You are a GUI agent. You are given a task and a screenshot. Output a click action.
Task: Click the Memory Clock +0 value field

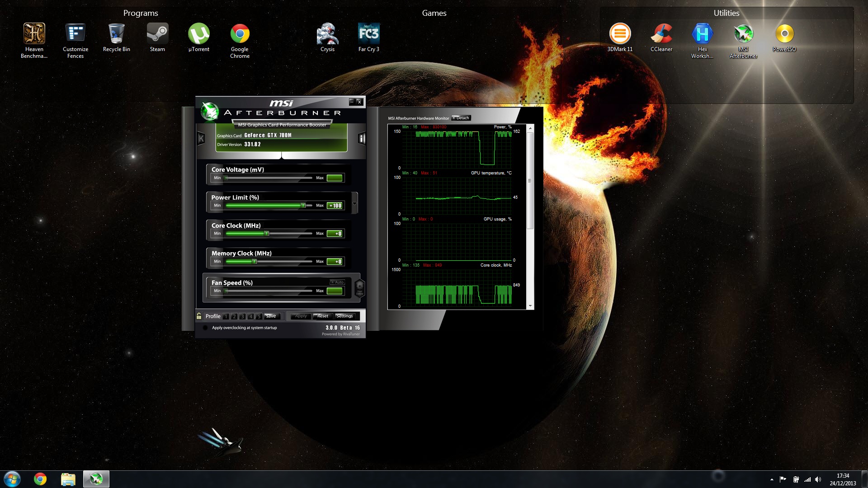click(335, 262)
